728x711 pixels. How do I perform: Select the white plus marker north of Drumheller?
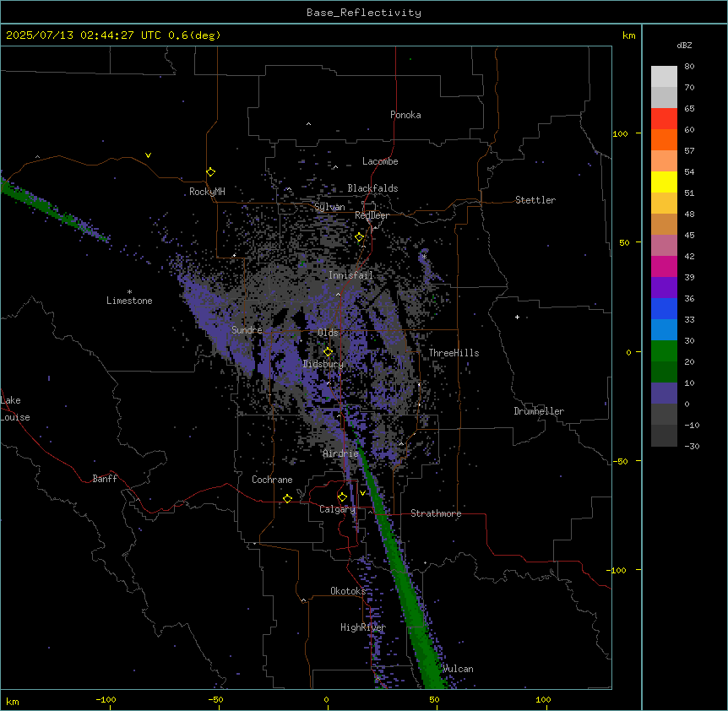[x=517, y=317]
